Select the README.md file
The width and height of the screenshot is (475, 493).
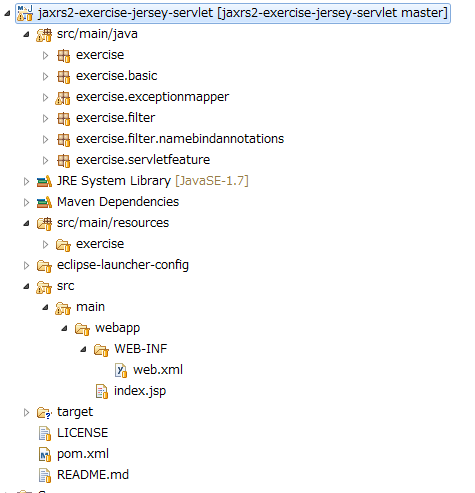pos(93,475)
